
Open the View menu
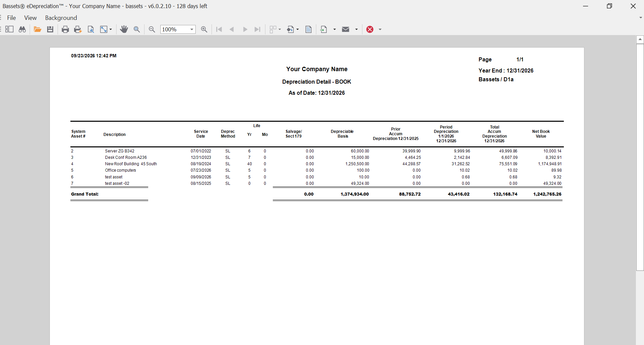click(x=30, y=18)
